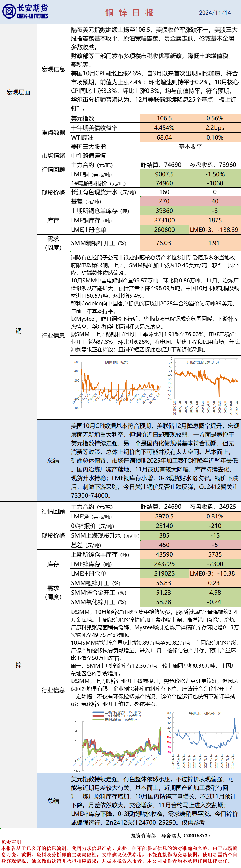Select the 74960 copper spot price
The width and height of the screenshot is (241, 868).
point(164,183)
